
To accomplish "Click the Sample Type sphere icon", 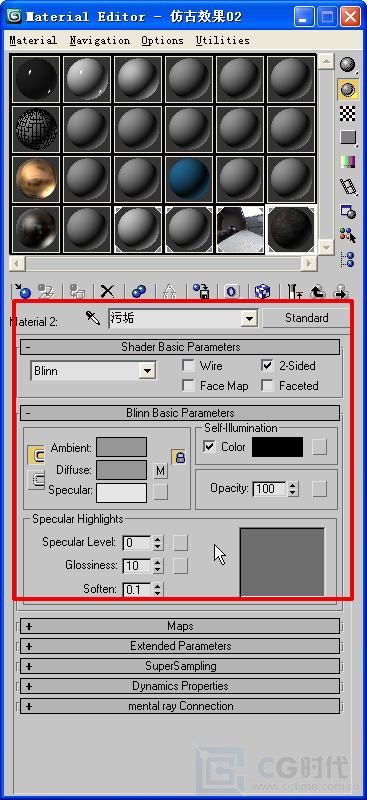I will [x=348, y=65].
